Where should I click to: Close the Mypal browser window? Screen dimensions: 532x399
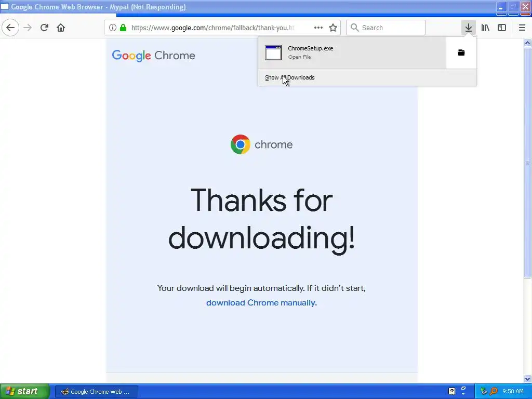[525, 7]
